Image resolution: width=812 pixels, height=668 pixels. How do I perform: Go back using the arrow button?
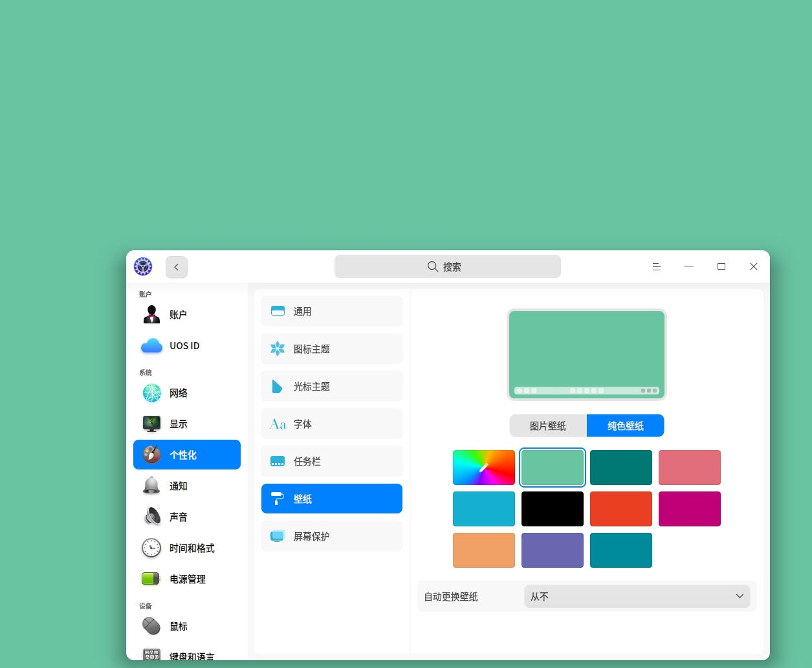click(x=177, y=267)
